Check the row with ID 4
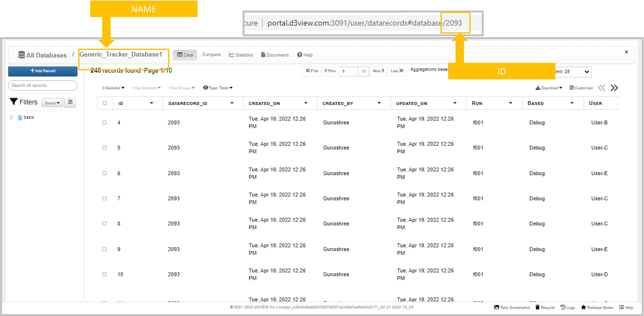This screenshot has width=644, height=316. (x=104, y=123)
